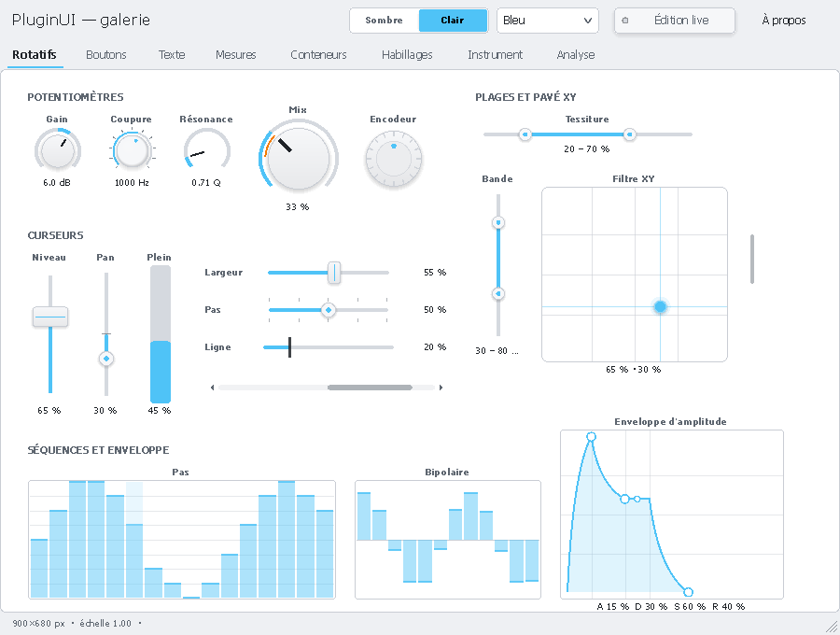Click the release end node of the envelope
840x635 pixels.
coord(689,592)
